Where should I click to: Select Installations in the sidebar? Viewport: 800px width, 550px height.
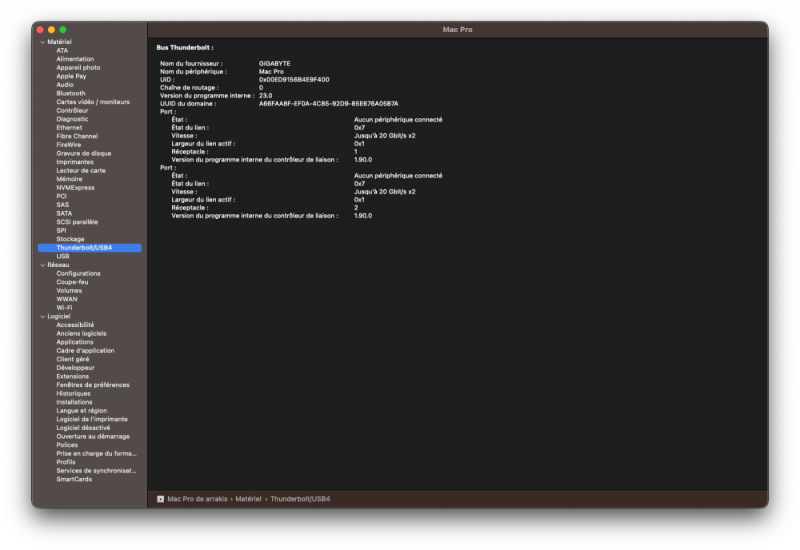[74, 403]
